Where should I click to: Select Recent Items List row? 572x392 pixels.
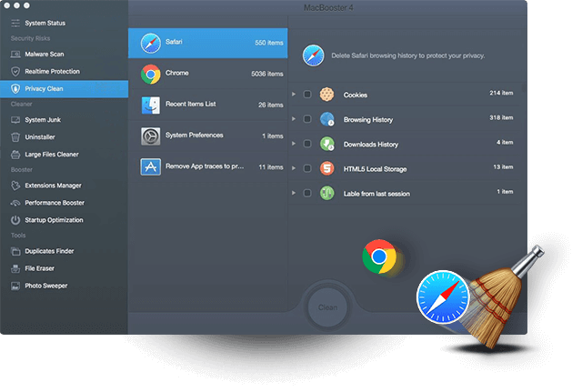[x=208, y=106]
